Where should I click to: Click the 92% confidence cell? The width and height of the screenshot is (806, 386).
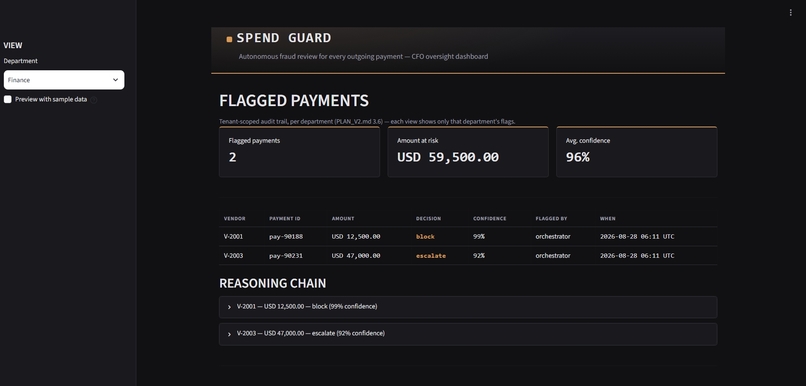click(x=479, y=255)
